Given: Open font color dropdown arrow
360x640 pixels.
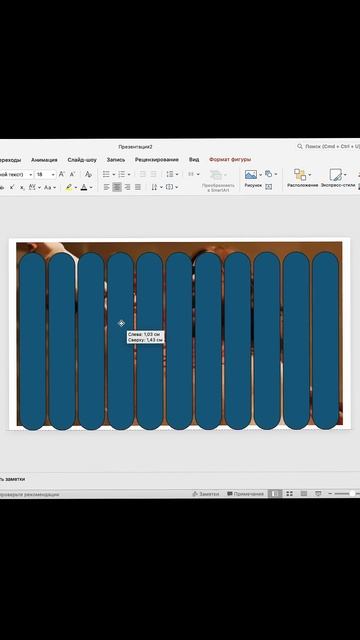Looking at the screenshot, I should click(91, 187).
